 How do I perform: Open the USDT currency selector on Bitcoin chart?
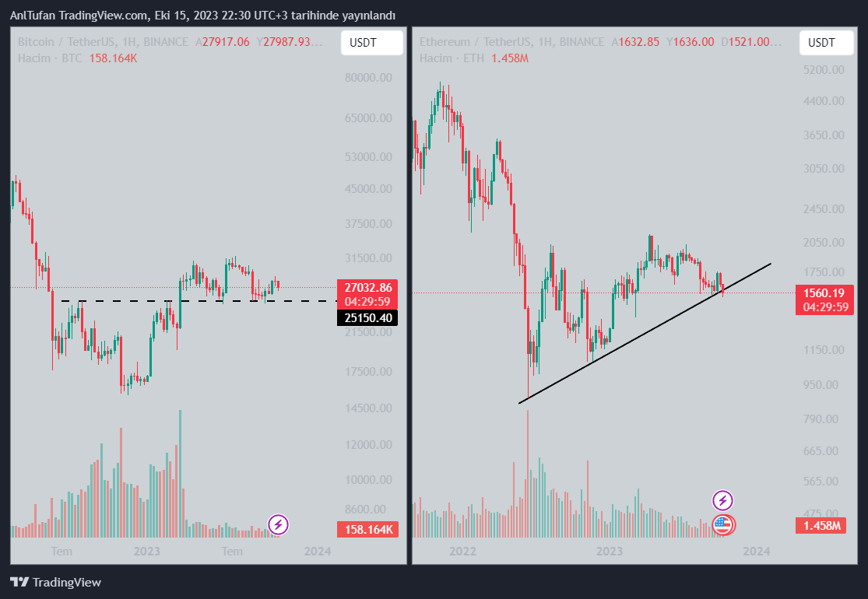[371, 43]
